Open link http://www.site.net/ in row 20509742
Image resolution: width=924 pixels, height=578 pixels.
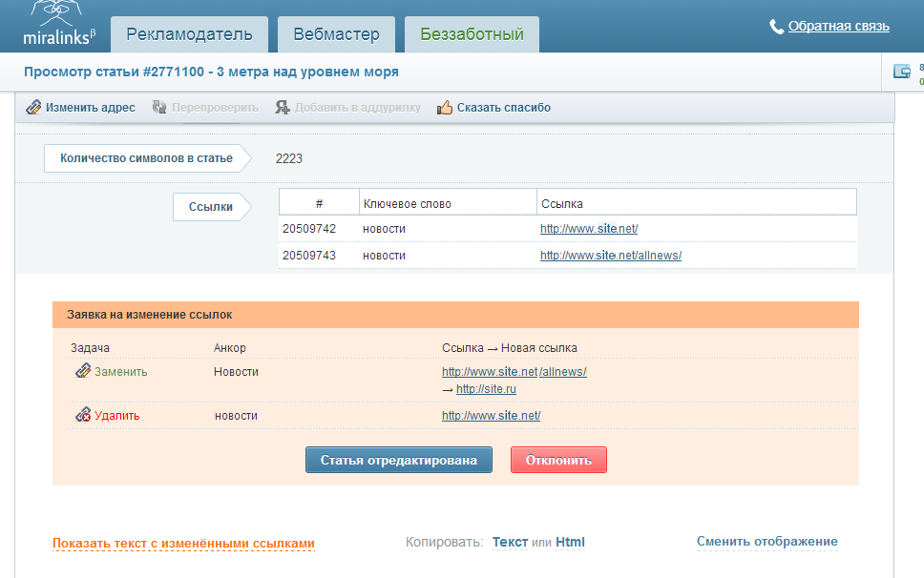pyautogui.click(x=589, y=228)
